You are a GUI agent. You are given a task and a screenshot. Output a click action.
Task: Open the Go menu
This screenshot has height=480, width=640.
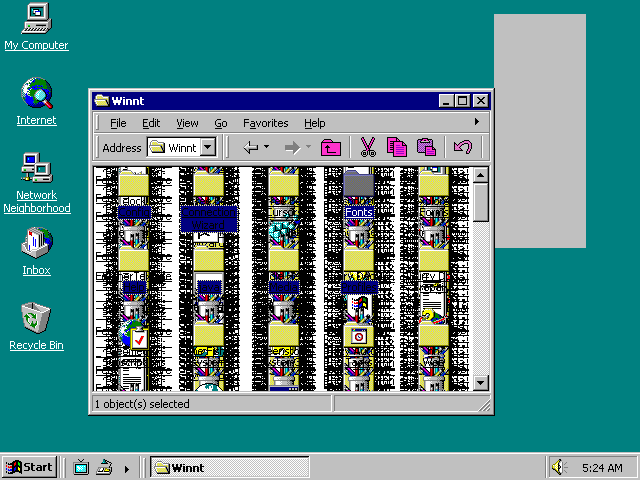[x=221, y=123]
